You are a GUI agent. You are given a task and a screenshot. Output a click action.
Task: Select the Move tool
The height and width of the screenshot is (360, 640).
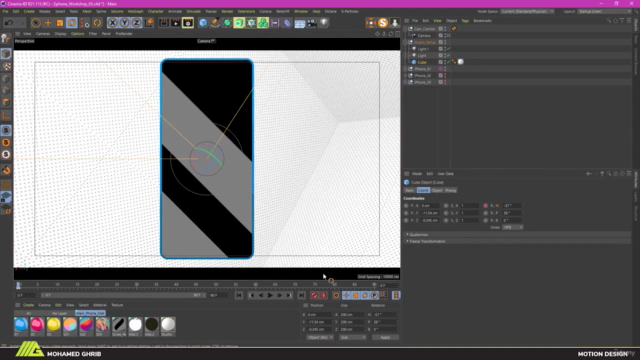click(48, 22)
